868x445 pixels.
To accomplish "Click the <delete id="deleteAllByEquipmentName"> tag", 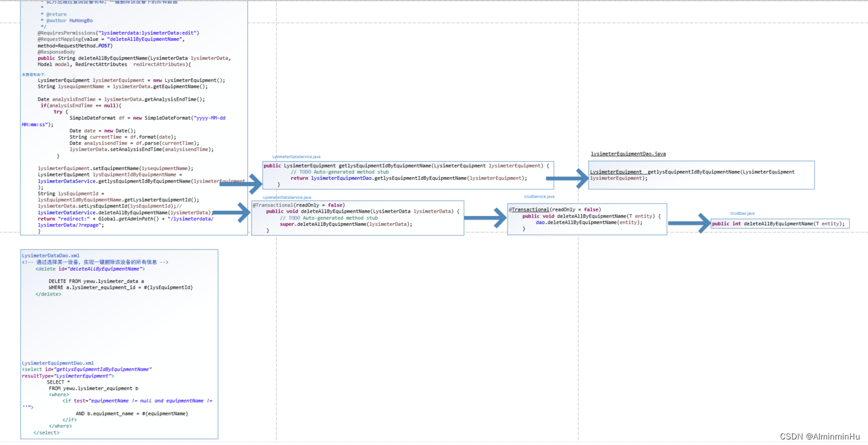I will (x=90, y=269).
